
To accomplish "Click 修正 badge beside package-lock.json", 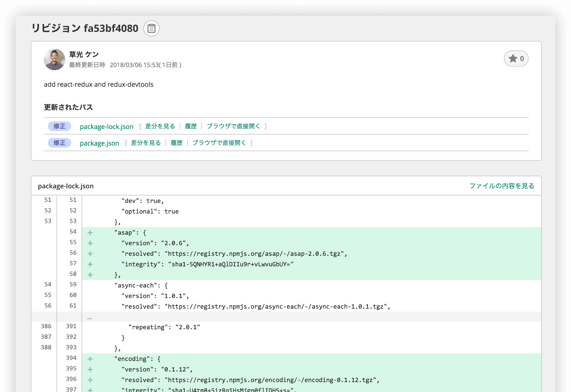I will point(59,126).
